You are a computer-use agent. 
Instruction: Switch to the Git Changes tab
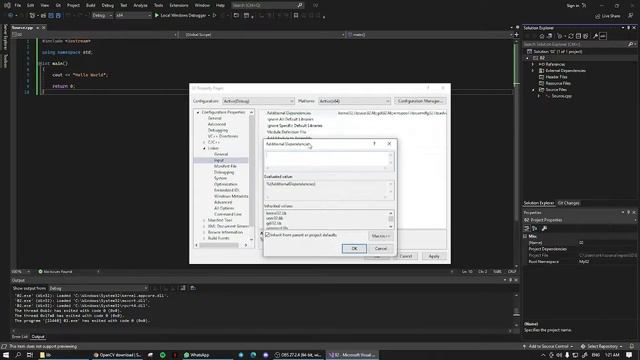coord(569,203)
